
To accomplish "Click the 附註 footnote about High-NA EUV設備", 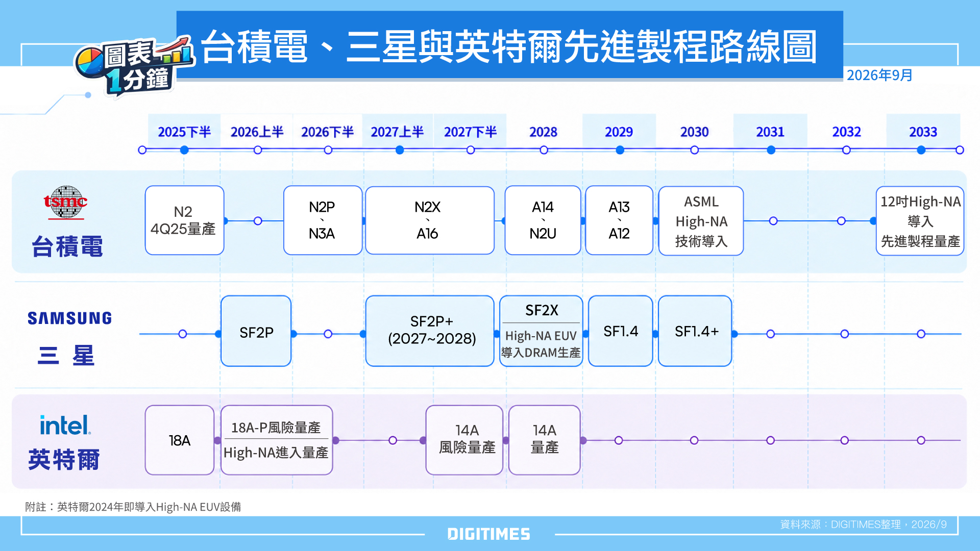I will click(133, 507).
